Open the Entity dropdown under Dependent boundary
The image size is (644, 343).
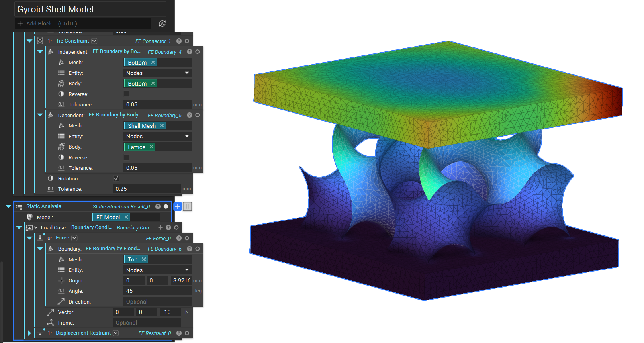click(158, 136)
